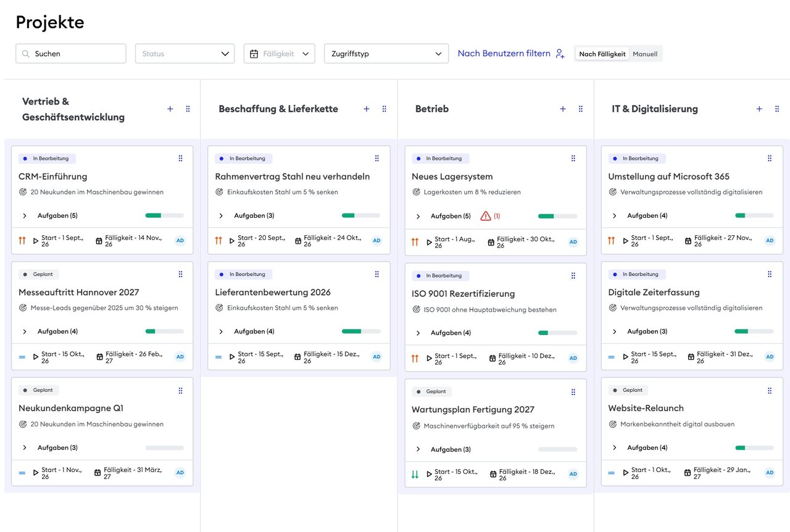Open menu dots on Neues Lagersystem card

(573, 159)
